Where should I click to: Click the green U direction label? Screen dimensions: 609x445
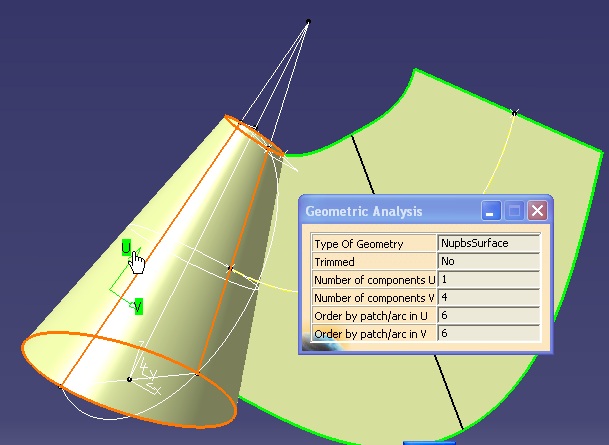[x=126, y=246]
